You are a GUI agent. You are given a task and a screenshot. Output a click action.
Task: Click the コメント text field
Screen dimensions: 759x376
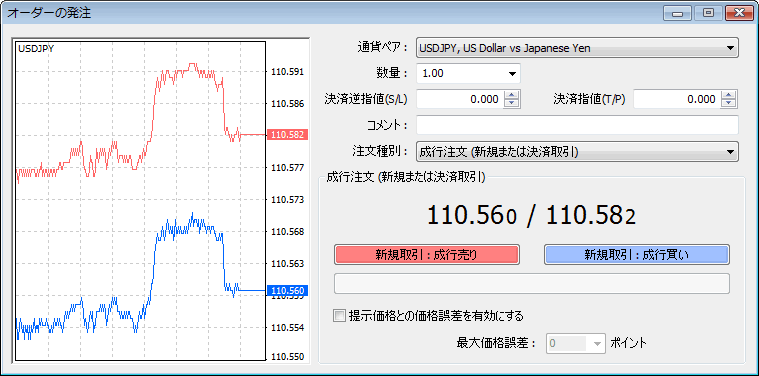click(577, 125)
